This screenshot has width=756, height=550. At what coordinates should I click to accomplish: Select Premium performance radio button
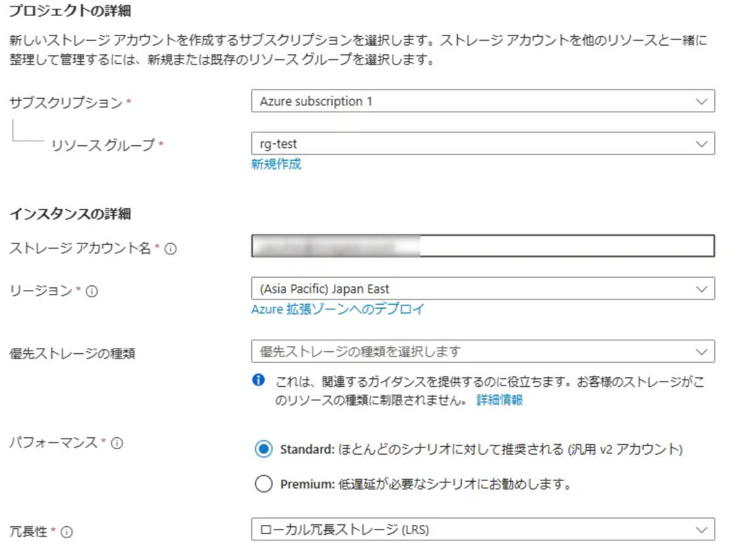click(x=263, y=485)
